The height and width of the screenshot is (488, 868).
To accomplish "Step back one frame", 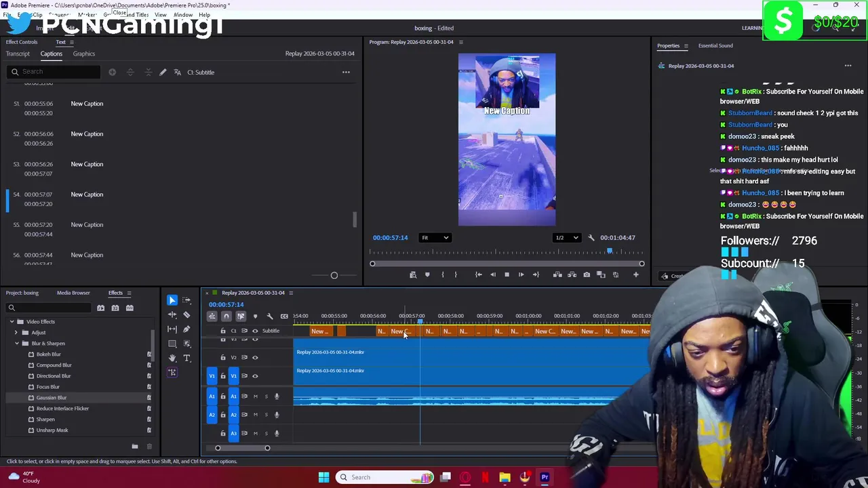I will pyautogui.click(x=492, y=274).
